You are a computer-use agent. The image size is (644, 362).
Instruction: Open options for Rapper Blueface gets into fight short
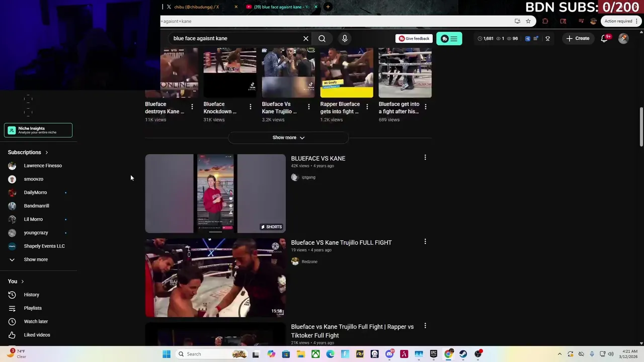[x=367, y=107]
